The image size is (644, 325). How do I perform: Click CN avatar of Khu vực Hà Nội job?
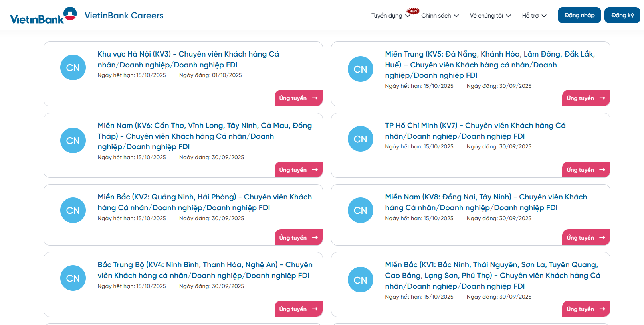[x=73, y=68]
